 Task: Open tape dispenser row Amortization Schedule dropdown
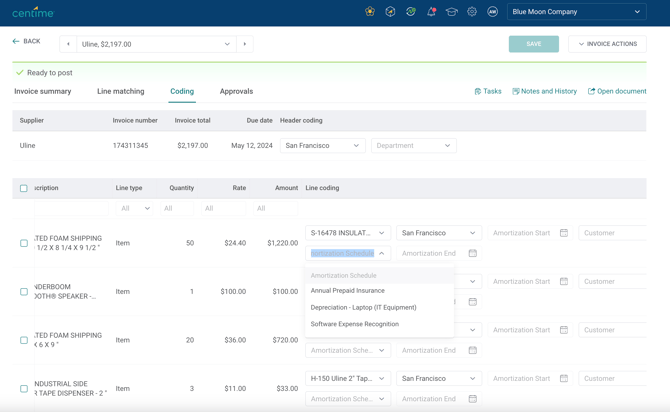348,399
